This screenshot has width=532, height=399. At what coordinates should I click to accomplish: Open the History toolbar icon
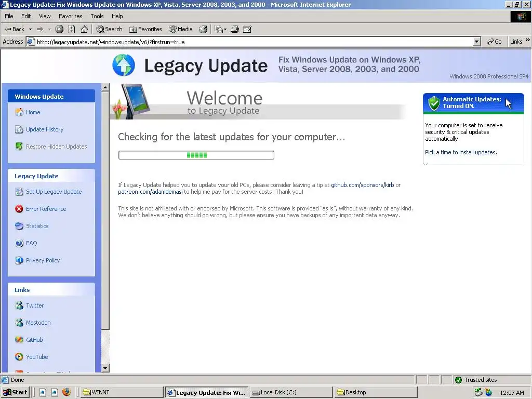point(203,29)
